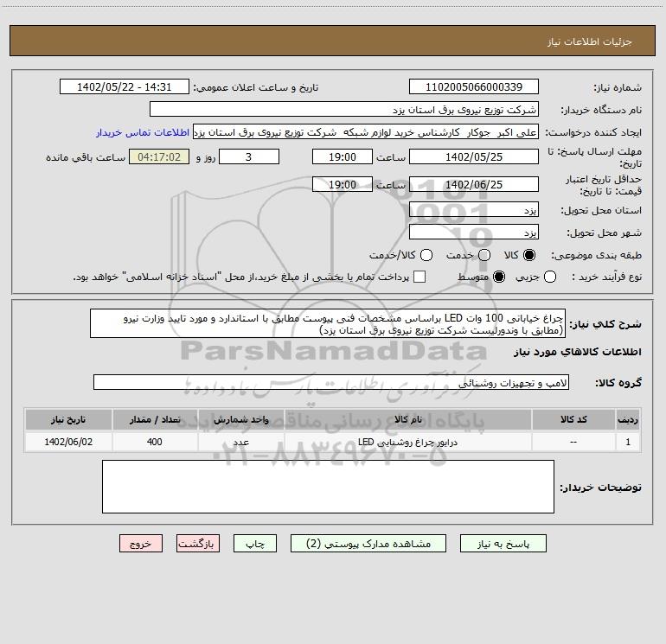Tick the اسناد خزانه اسلامی payment checkbox
Viewport: 666px width, 644px height.
(419, 277)
